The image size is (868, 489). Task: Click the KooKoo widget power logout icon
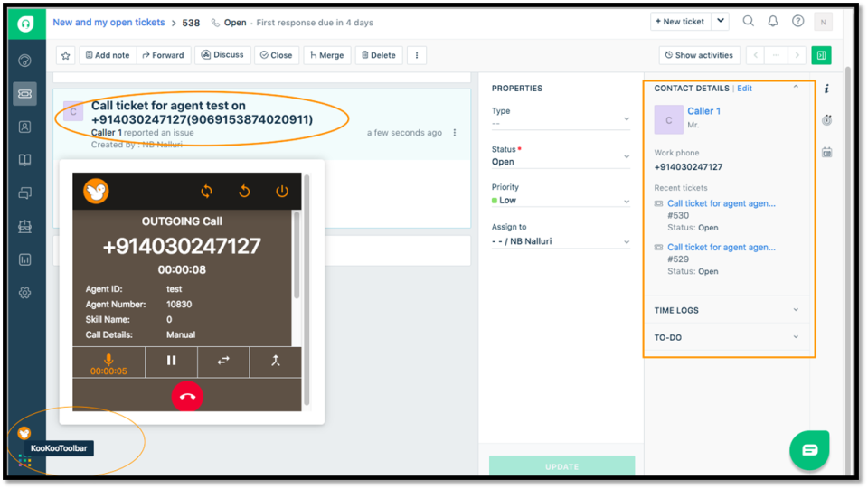[282, 192]
